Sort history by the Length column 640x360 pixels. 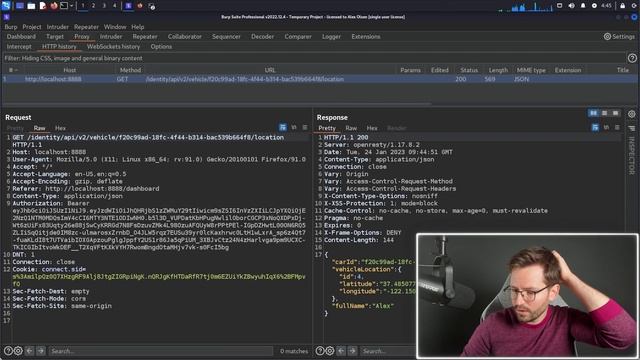498,70
